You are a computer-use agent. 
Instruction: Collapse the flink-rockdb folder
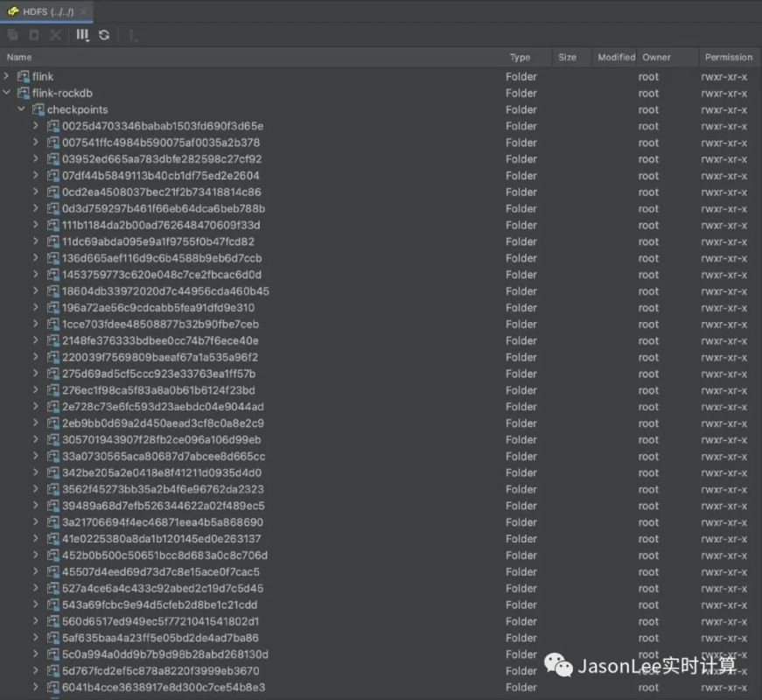7,94
